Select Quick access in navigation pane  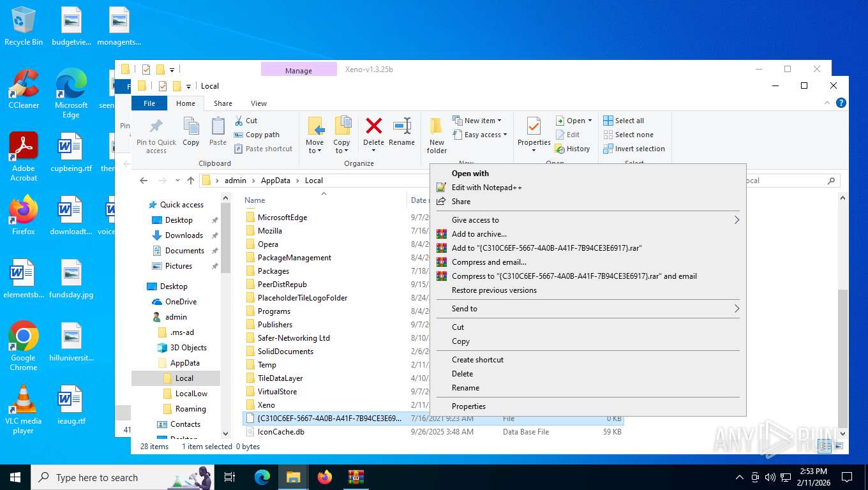tap(182, 205)
